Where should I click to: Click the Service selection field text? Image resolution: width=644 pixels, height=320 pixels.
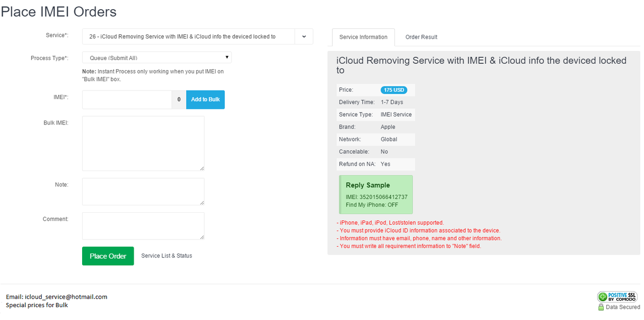tap(182, 36)
